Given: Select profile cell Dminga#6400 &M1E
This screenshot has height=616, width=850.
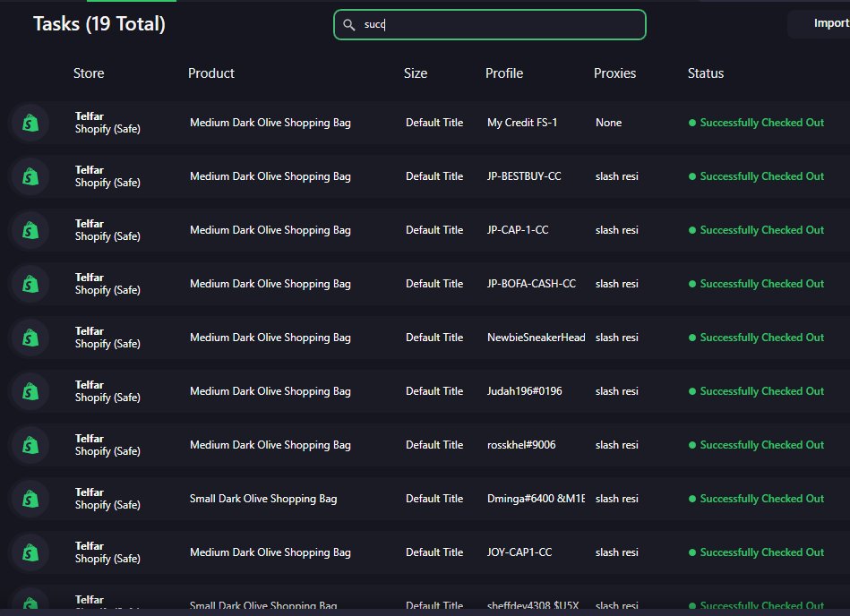Looking at the screenshot, I should tap(537, 498).
